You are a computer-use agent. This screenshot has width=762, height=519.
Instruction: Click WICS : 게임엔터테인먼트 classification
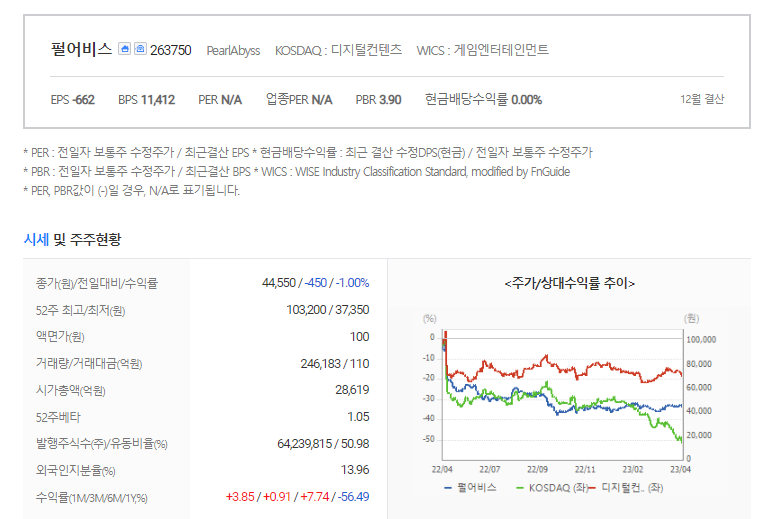click(x=483, y=50)
